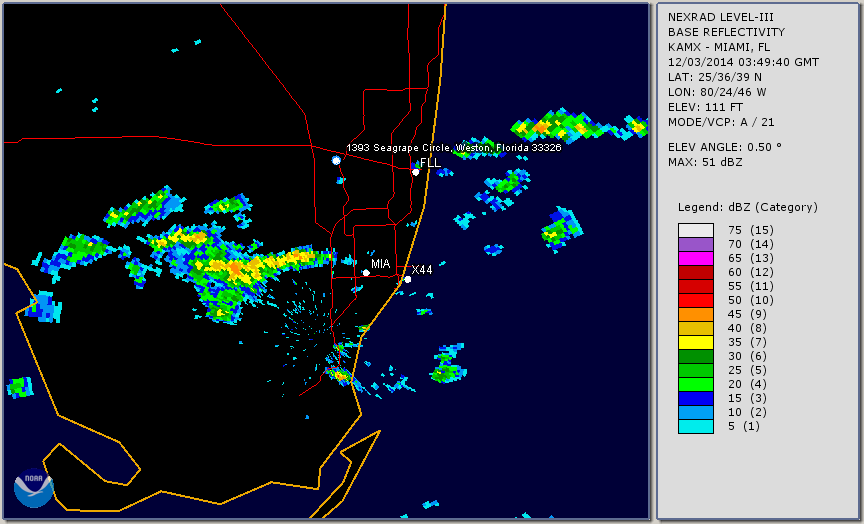
Task: Select the 25 dBZ green swatch
Action: tap(696, 370)
